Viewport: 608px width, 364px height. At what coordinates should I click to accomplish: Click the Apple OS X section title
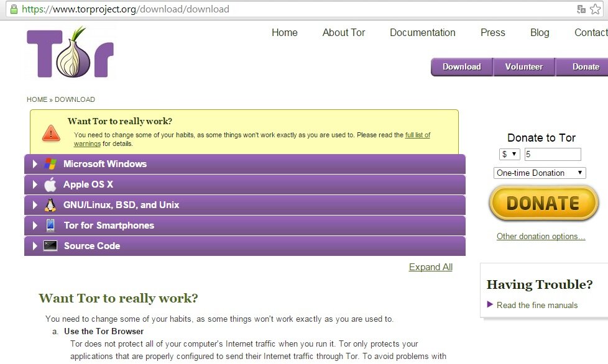(x=88, y=184)
